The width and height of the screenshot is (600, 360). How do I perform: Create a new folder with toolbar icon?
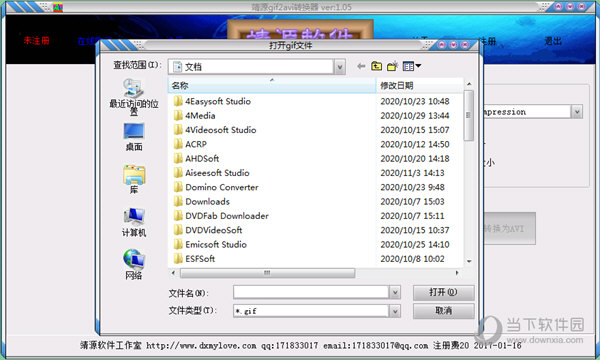(393, 66)
